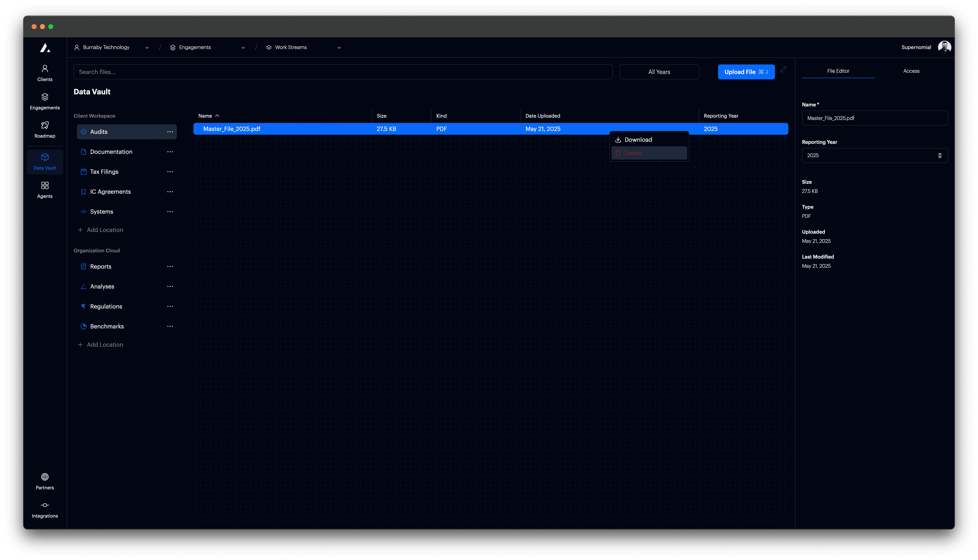
Task: Switch to the Access tab
Action: (911, 71)
